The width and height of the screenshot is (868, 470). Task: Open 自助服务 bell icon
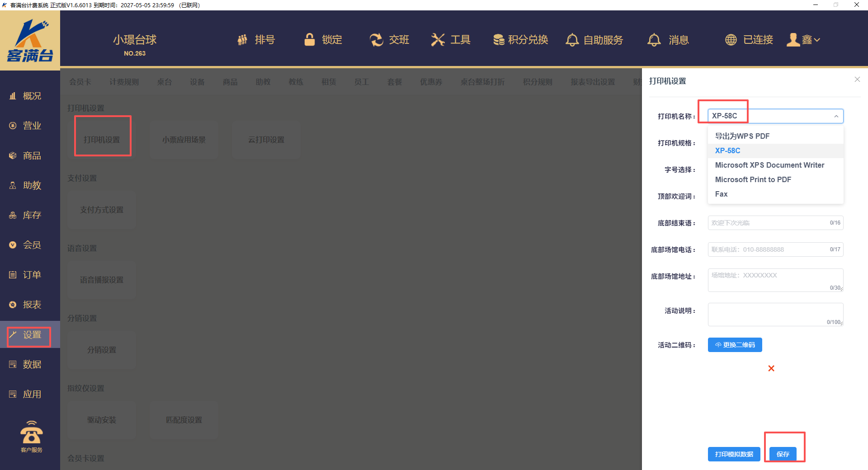click(x=572, y=40)
